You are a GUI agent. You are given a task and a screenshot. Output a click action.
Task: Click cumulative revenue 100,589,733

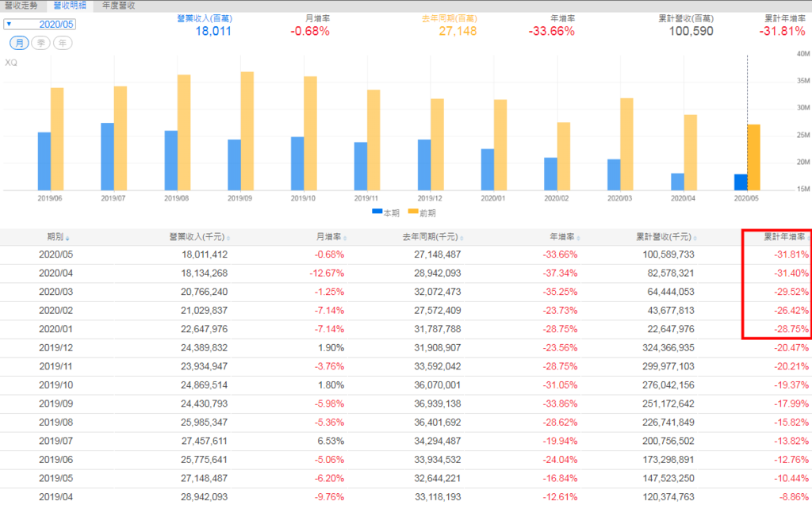[668, 254]
